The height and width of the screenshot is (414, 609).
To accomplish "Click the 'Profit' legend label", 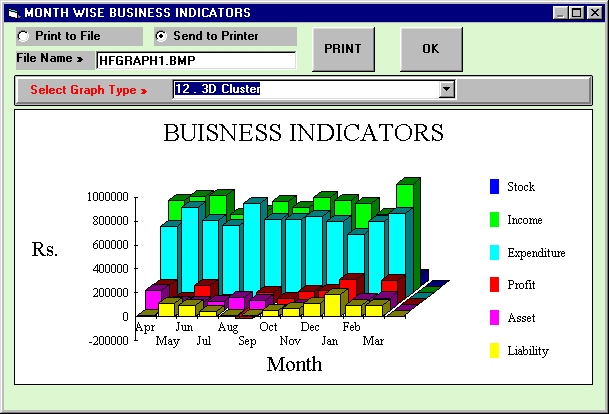I will coord(521,285).
